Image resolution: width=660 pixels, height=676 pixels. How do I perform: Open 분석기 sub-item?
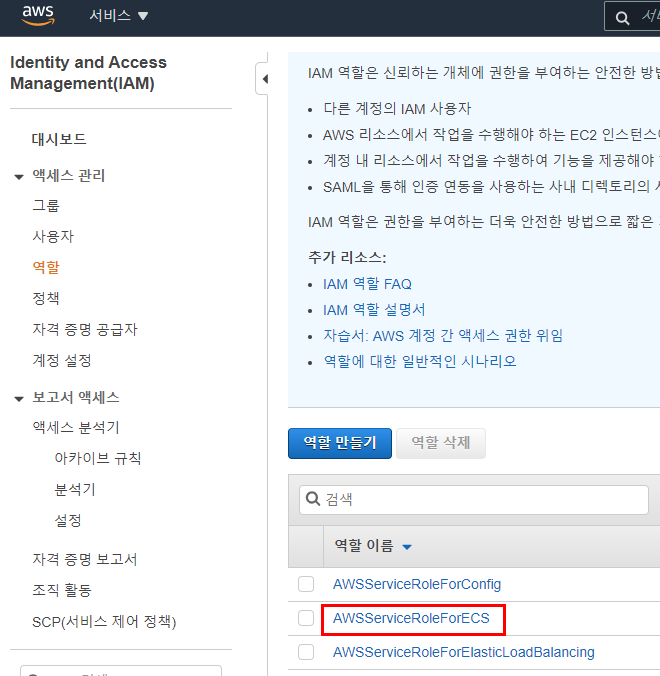pyautogui.click(x=75, y=489)
